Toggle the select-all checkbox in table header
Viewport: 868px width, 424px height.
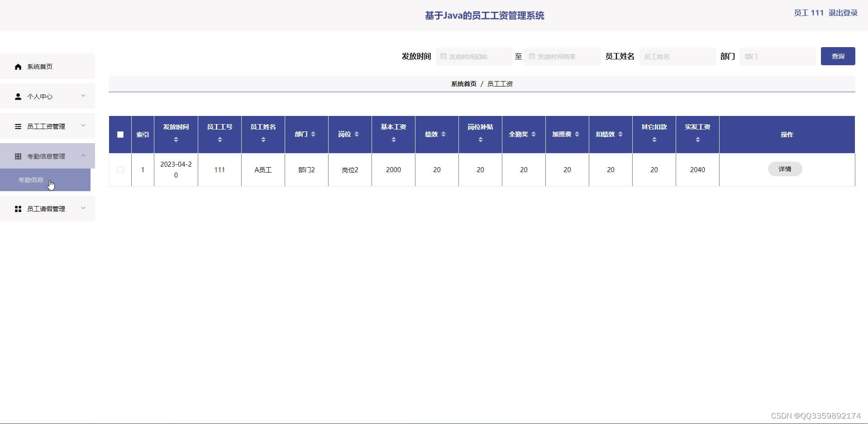click(x=120, y=135)
